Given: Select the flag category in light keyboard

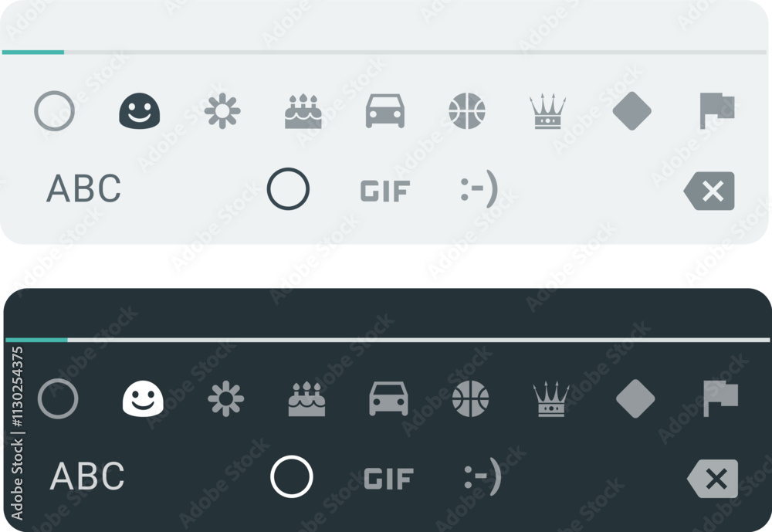Looking at the screenshot, I should point(717,111).
